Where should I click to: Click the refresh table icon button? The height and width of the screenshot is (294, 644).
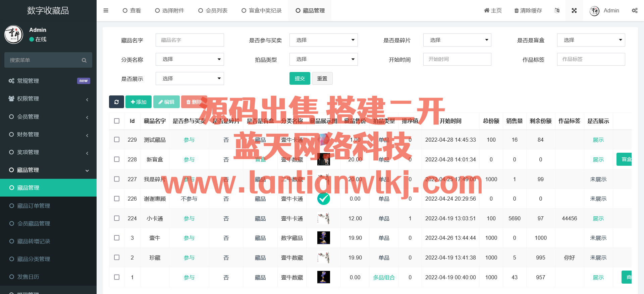click(116, 102)
